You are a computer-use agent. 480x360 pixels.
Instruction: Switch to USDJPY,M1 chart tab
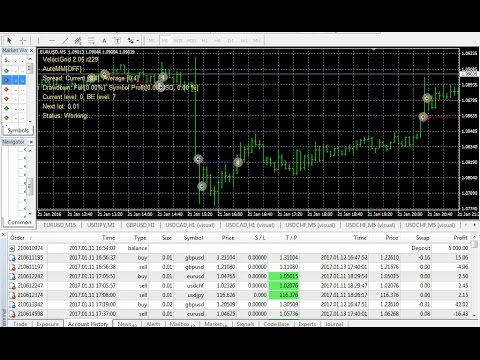click(101, 225)
